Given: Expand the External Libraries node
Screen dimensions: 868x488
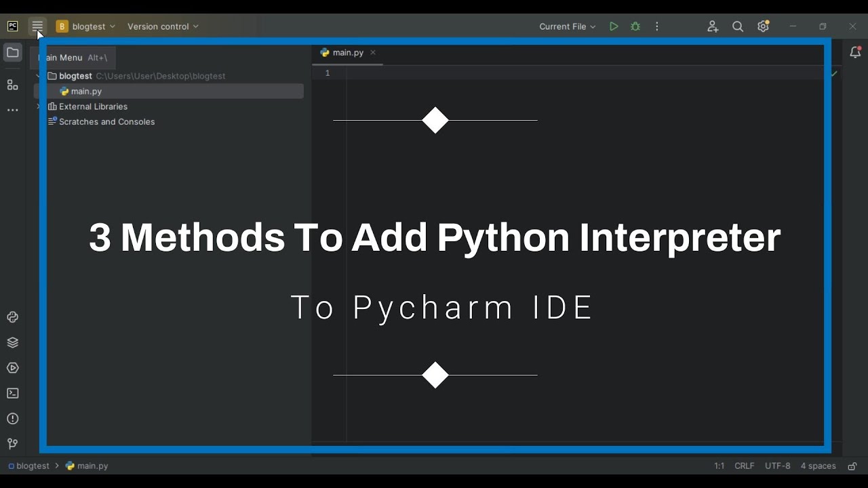Looking at the screenshot, I should [x=38, y=106].
